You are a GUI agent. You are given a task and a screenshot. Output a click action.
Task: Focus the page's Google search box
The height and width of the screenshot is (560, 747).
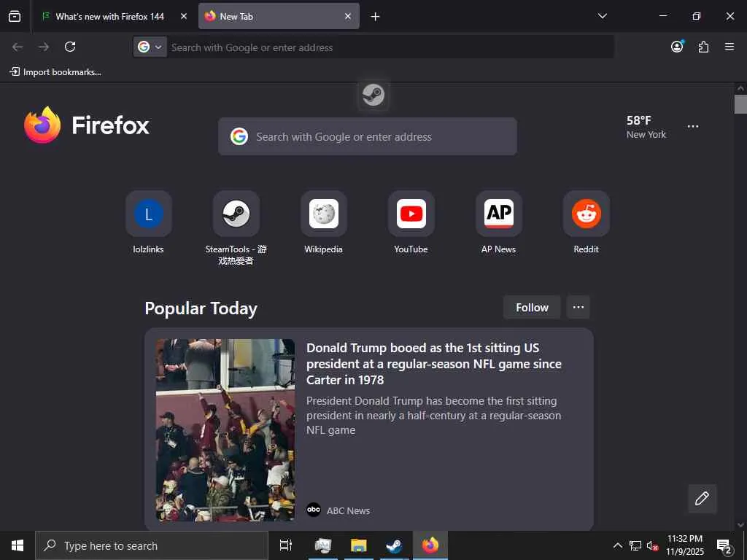[x=368, y=136]
